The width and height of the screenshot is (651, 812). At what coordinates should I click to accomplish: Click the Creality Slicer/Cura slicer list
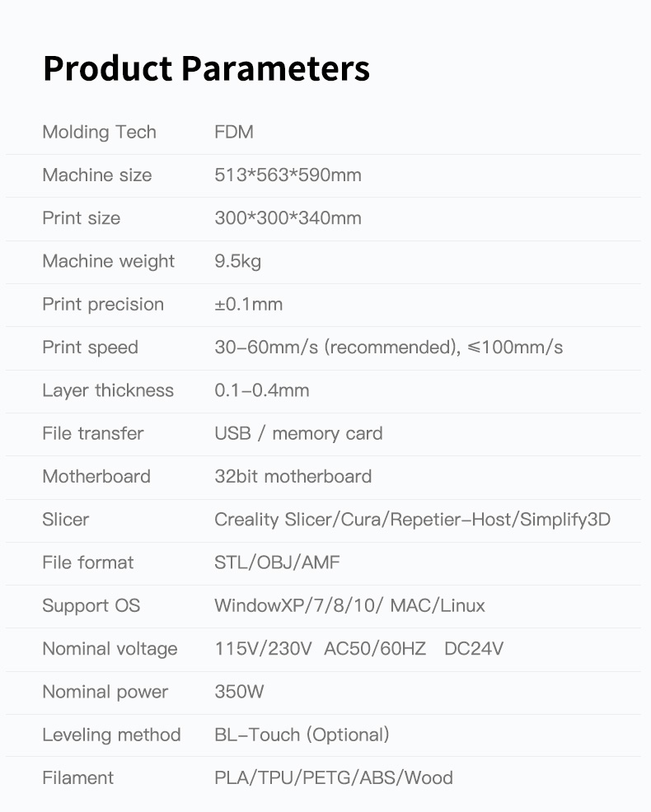(x=412, y=520)
